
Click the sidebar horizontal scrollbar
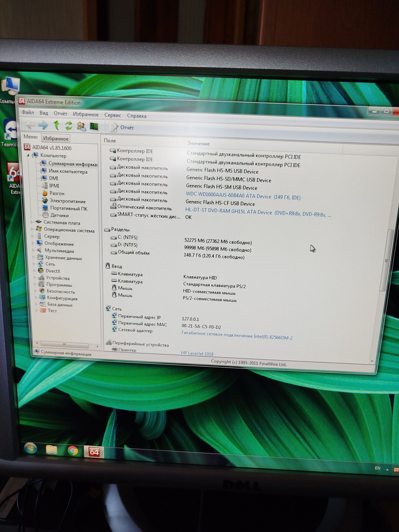pyautogui.click(x=64, y=345)
